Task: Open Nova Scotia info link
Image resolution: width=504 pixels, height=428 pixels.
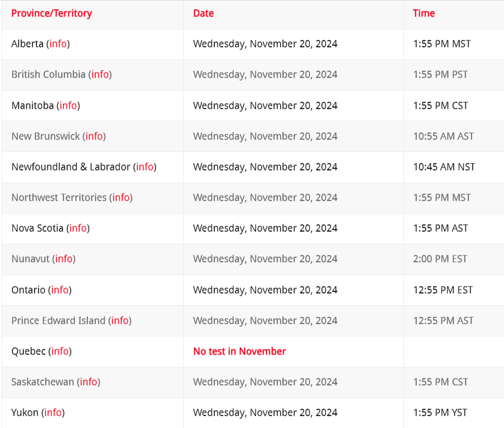Action: [78, 228]
